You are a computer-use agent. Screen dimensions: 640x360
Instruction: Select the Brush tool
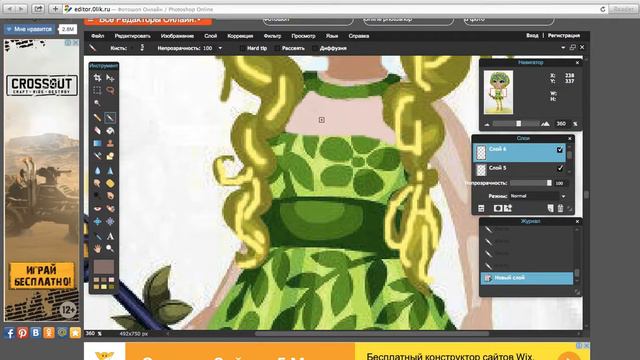click(x=110, y=118)
